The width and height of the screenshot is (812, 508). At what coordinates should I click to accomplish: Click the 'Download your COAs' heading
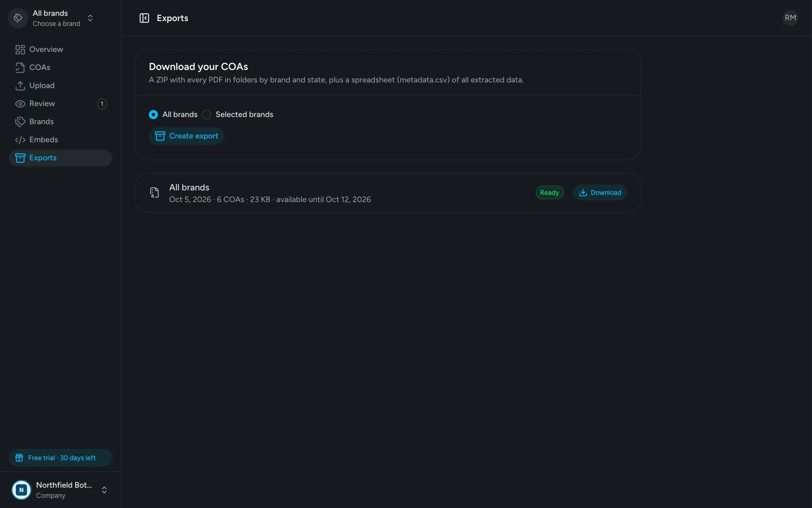pyautogui.click(x=198, y=67)
